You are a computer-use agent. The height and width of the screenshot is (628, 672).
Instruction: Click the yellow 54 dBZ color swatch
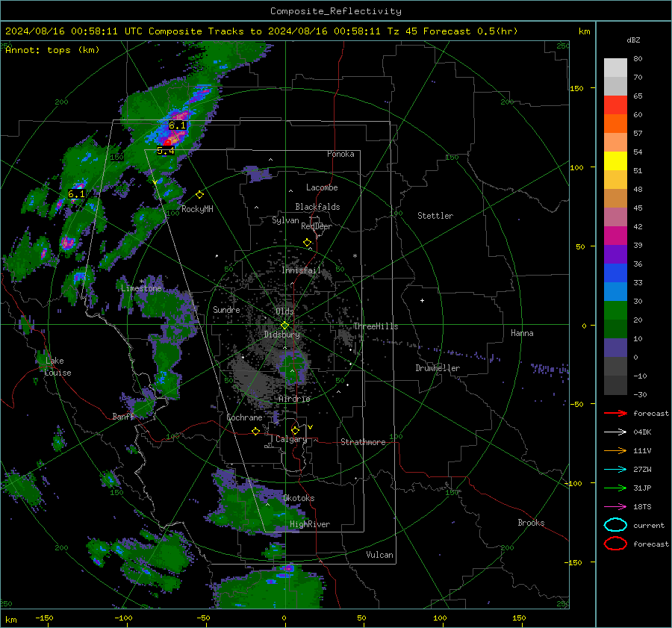(615, 161)
